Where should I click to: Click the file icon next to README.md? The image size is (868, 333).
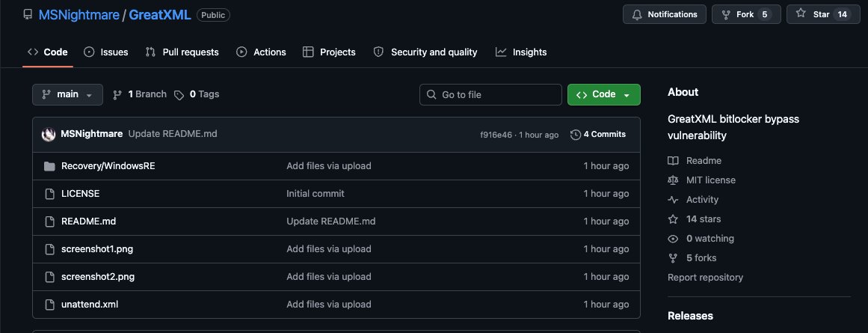tap(50, 222)
